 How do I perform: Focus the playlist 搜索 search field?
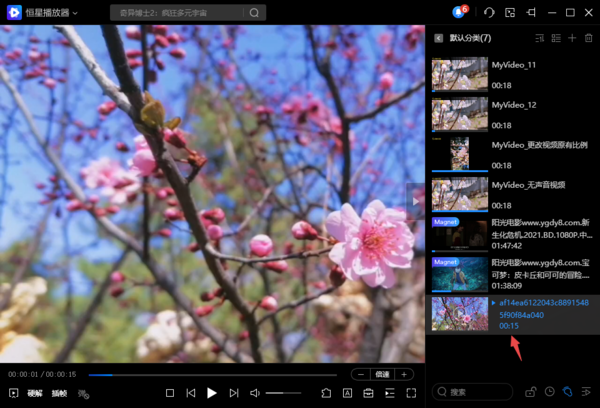(473, 392)
